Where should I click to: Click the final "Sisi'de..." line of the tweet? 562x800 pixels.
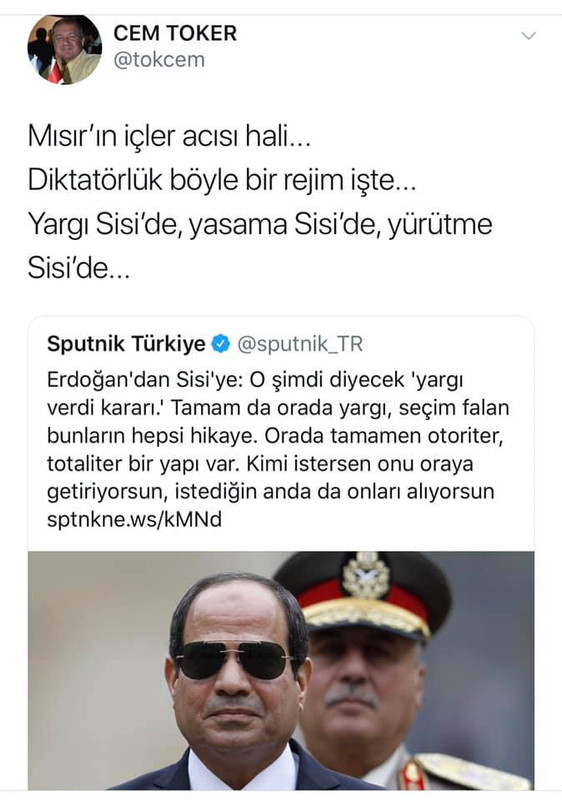(x=79, y=268)
